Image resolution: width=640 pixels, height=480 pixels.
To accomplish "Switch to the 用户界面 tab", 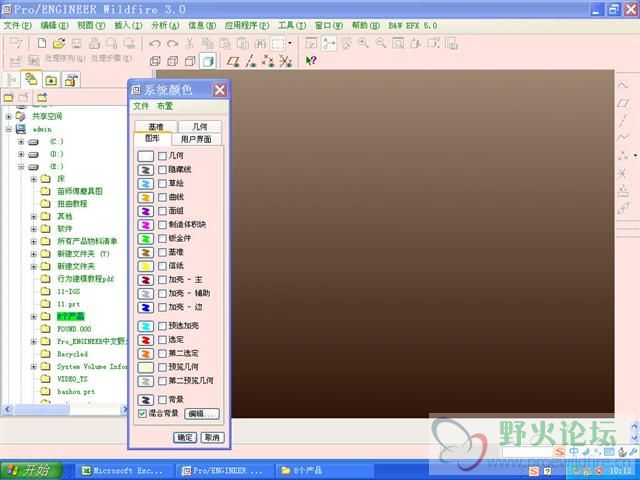I will tap(196, 139).
